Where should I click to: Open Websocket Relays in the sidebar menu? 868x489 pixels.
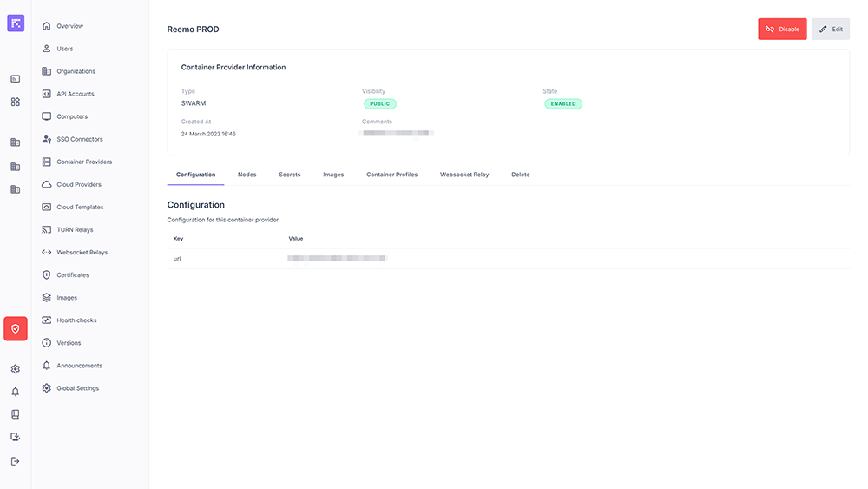(x=82, y=253)
